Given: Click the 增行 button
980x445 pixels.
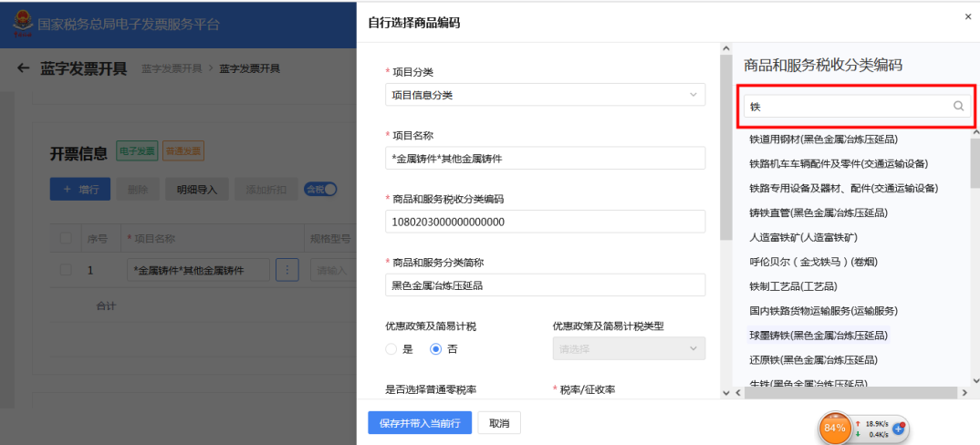Looking at the screenshot, I should (x=80, y=190).
